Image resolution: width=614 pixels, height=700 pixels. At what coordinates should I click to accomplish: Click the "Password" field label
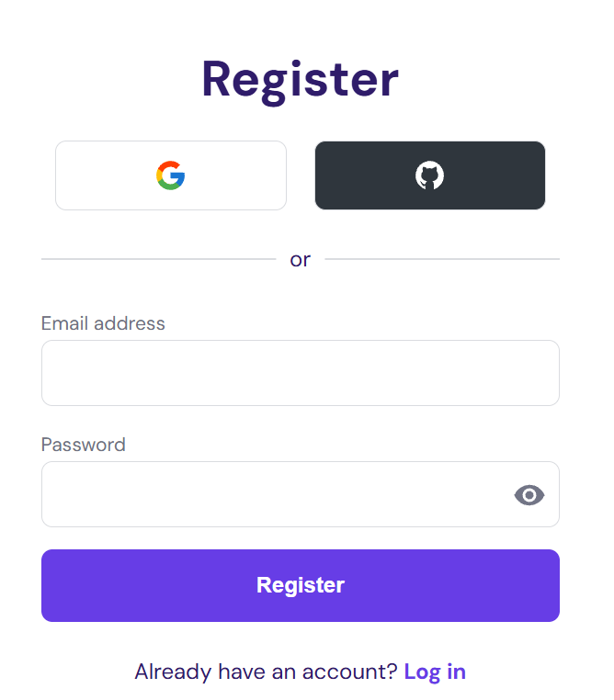click(x=84, y=445)
